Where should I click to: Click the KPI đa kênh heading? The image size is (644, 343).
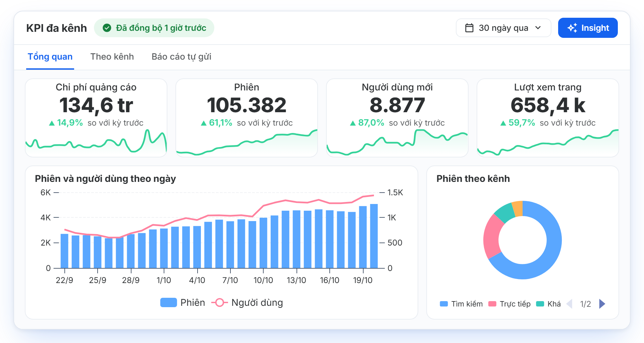point(56,28)
